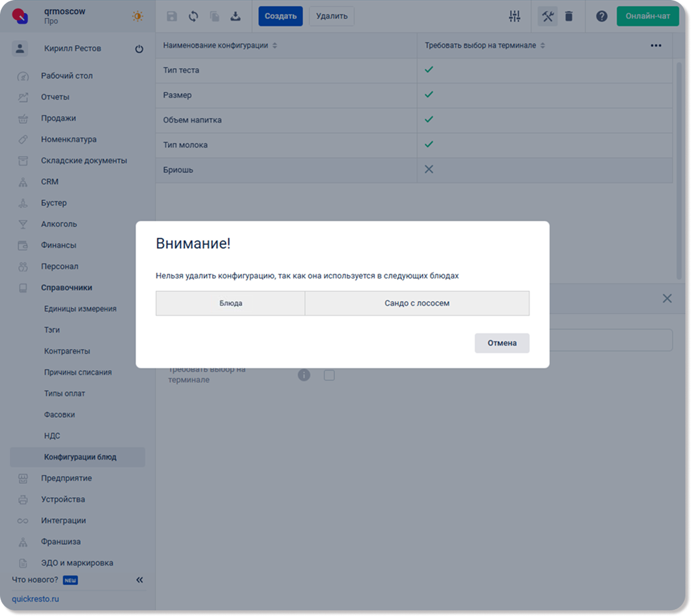
Task: Open Фасовки reference
Action: click(x=59, y=415)
